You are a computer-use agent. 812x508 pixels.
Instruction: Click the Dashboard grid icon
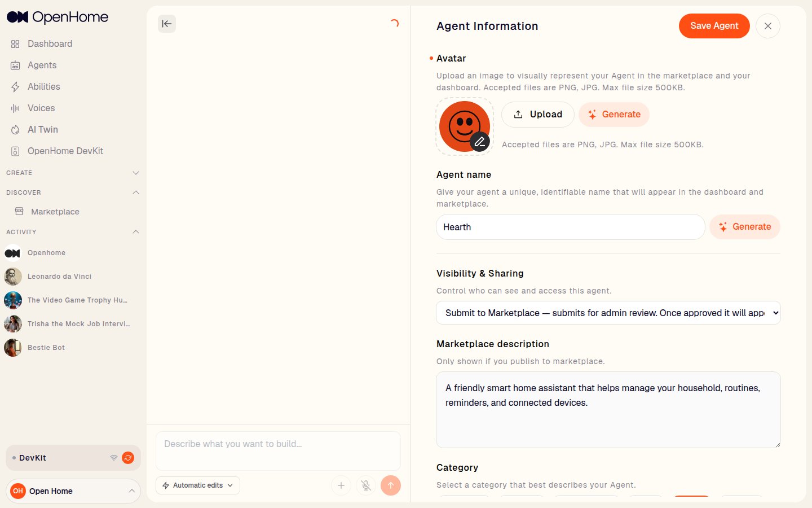click(x=15, y=44)
